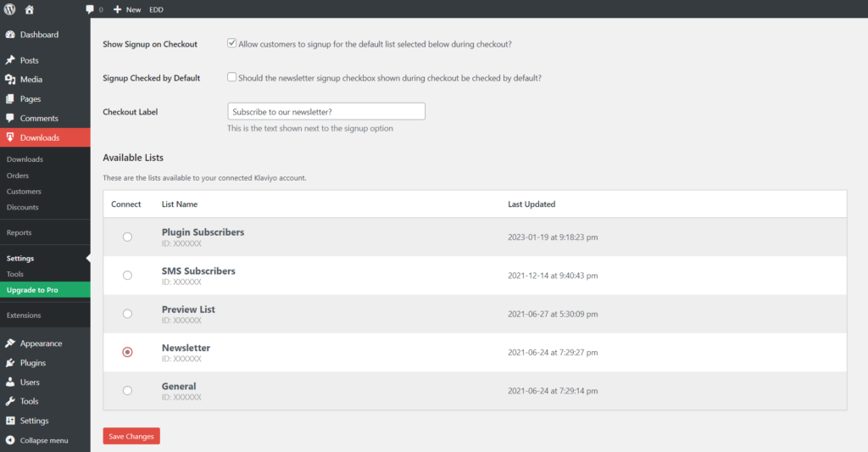Select the Preview List radio button
Viewport: 868px width, 452px height.
click(127, 314)
